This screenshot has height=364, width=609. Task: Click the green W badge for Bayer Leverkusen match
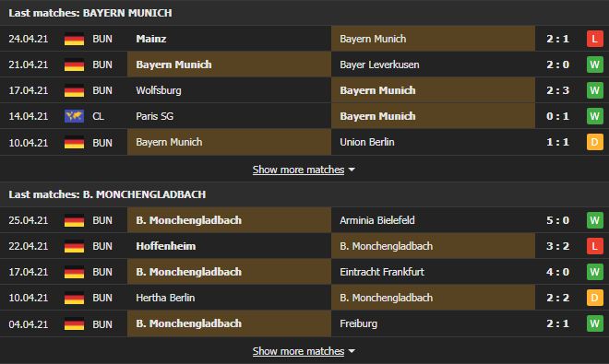point(594,65)
